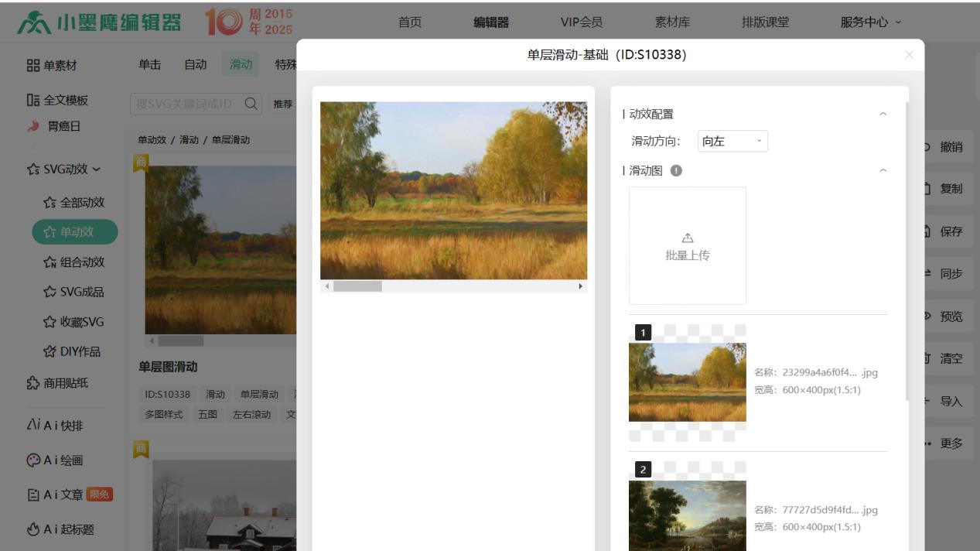The width and height of the screenshot is (980, 551).
Task: Click the 批量上传 upload area
Action: (687, 245)
